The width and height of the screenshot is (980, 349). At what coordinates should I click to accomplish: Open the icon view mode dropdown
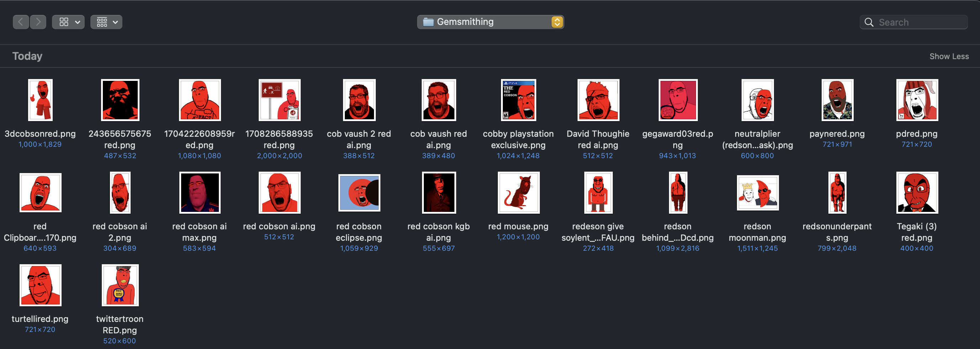click(x=68, y=22)
